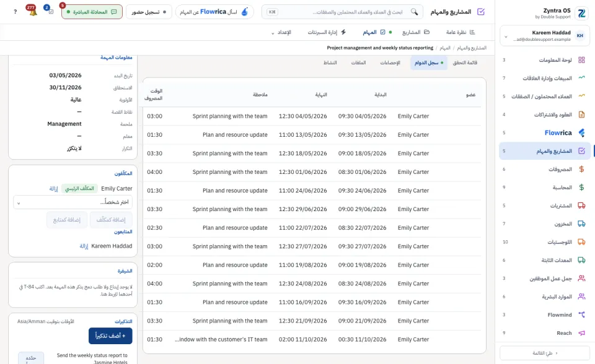The height and width of the screenshot is (364, 595).
Task: Open the Purchases truck icon
Action: click(x=581, y=206)
